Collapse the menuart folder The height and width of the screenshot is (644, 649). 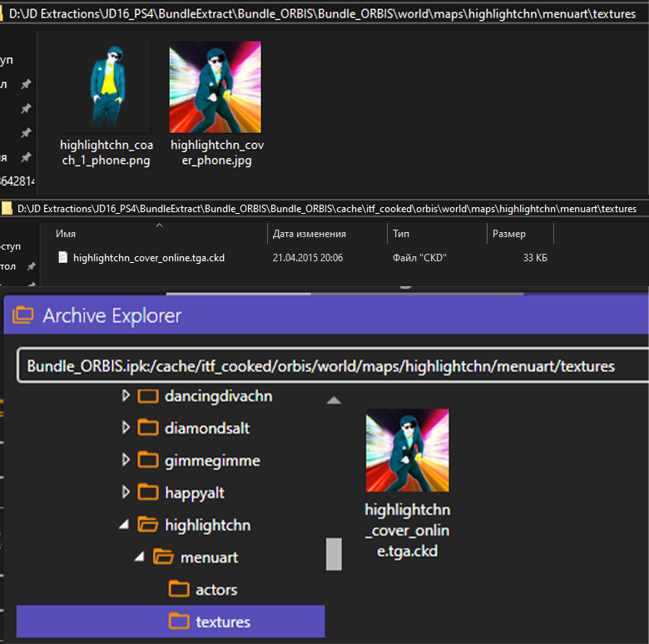click(140, 557)
